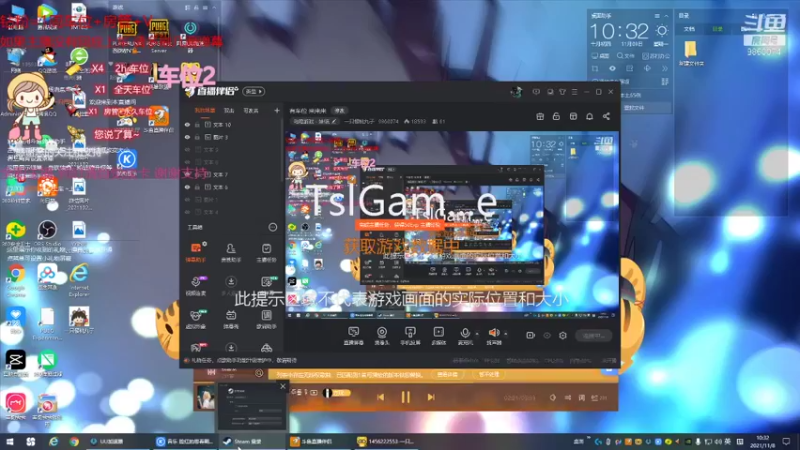800x450 pixels.
Task: Open the 房管助手 tool icon
Action: coord(231,253)
